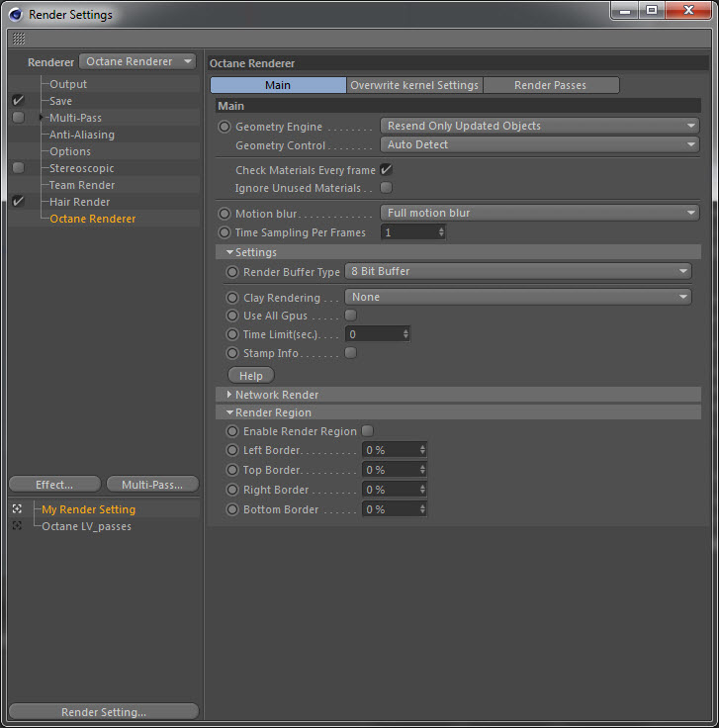Screen dimensions: 719x728
Task: Toggle the Geometry Engine animation dot
Action: (x=225, y=127)
